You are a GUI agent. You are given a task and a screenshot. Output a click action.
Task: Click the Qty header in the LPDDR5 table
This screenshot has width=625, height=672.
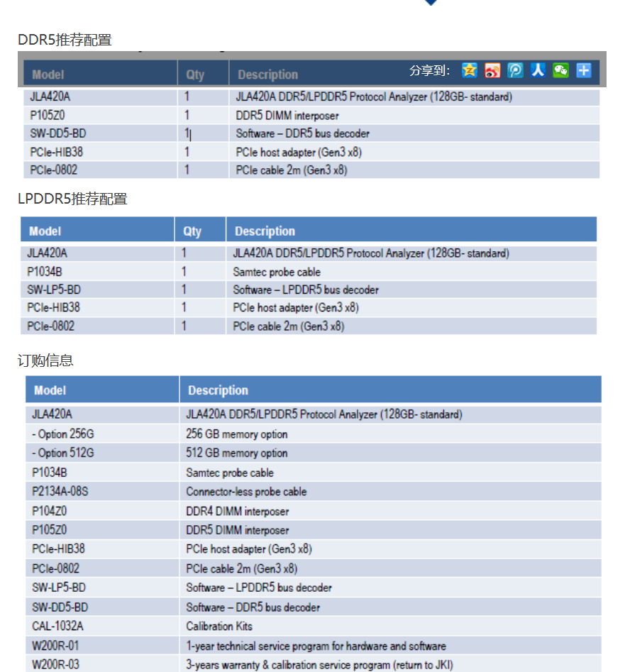[x=192, y=231]
